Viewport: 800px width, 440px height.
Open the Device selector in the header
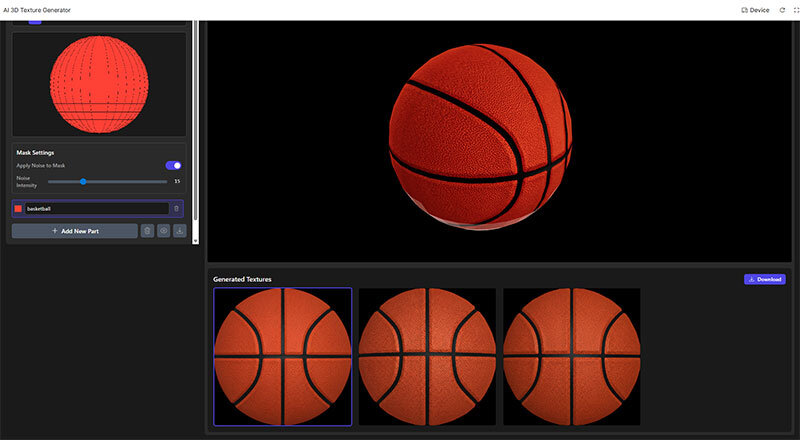(x=755, y=10)
